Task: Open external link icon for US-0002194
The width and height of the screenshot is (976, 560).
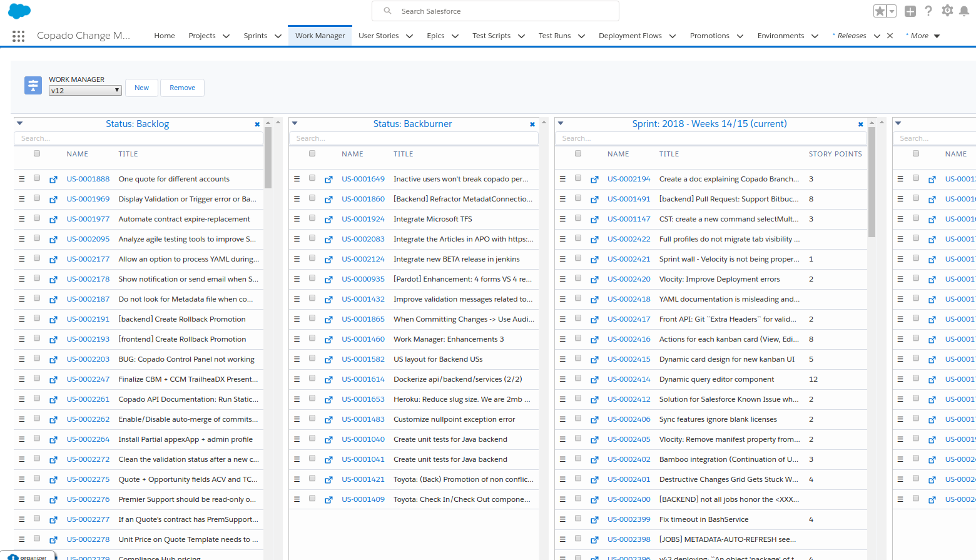Action: (594, 180)
